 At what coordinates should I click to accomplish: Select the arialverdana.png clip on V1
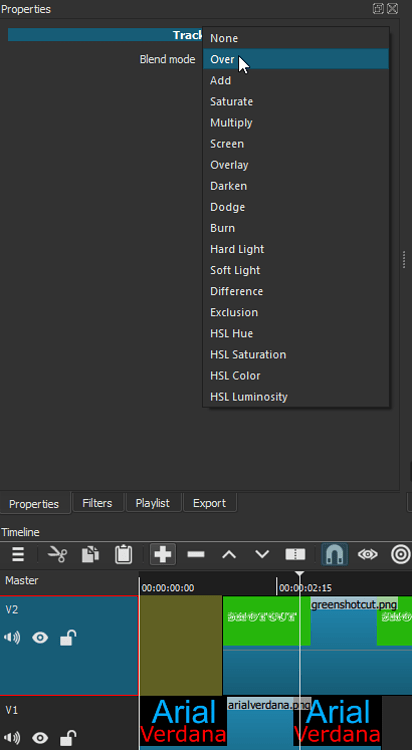(x=261, y=723)
